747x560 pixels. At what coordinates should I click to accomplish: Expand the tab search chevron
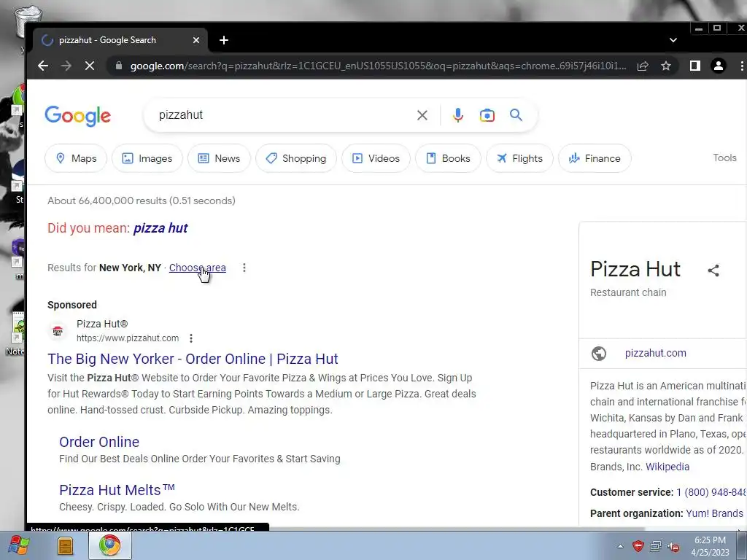pyautogui.click(x=673, y=40)
